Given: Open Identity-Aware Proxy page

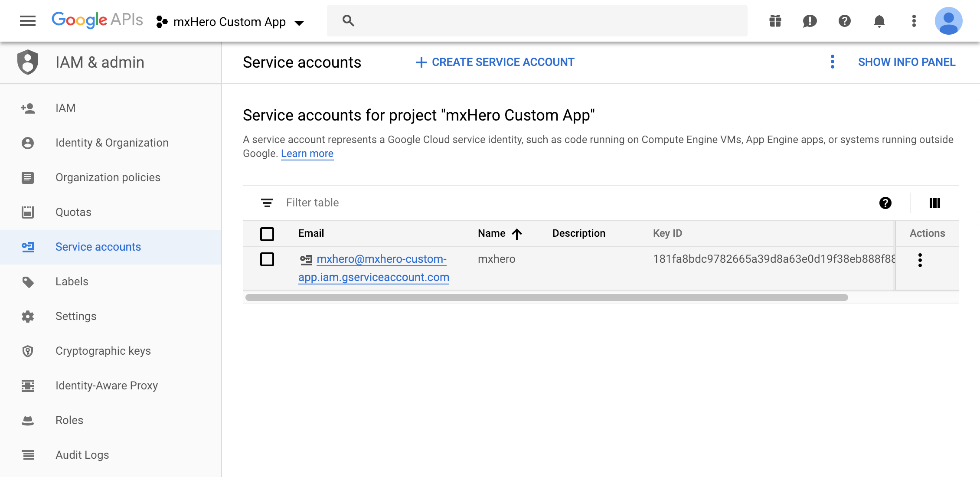Looking at the screenshot, I should click(x=111, y=386).
